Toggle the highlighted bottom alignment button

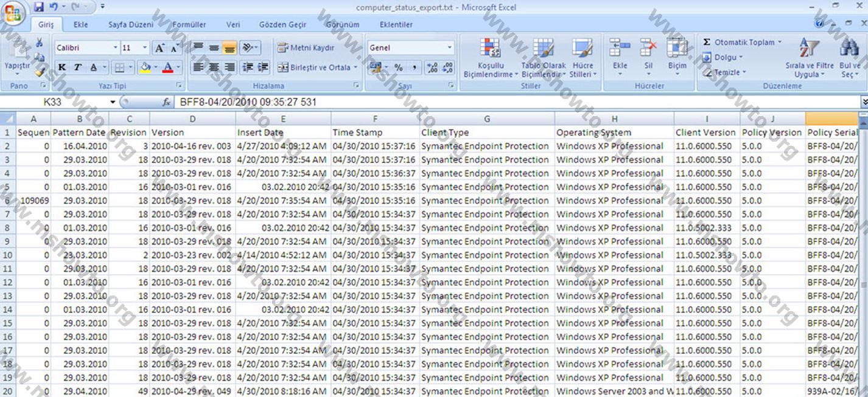pyautogui.click(x=229, y=47)
